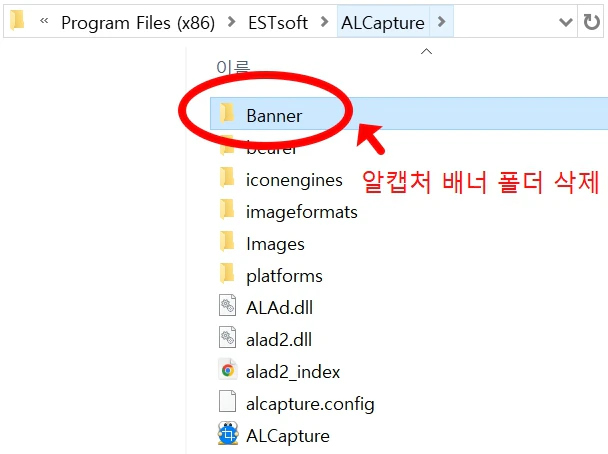This screenshot has width=608, height=454.
Task: Show hidden parent path via double-chevron
Action: [44, 21]
